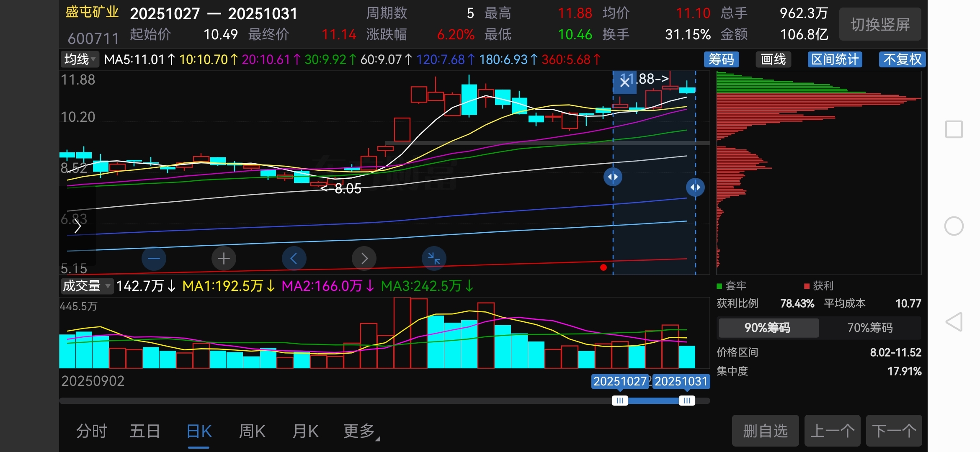Toggle the 筹码 chip distribution view
Image resolution: width=980 pixels, height=452 pixels.
point(721,59)
